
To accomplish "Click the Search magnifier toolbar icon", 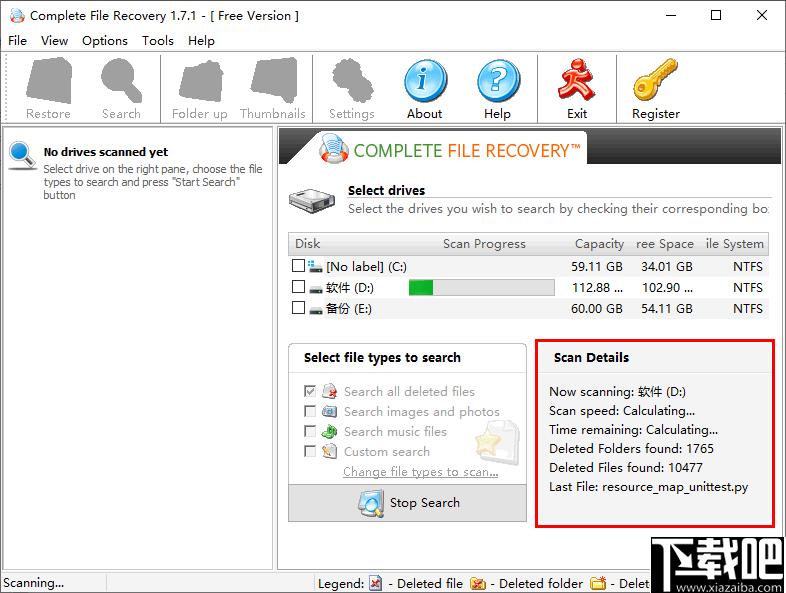I will 121,80.
